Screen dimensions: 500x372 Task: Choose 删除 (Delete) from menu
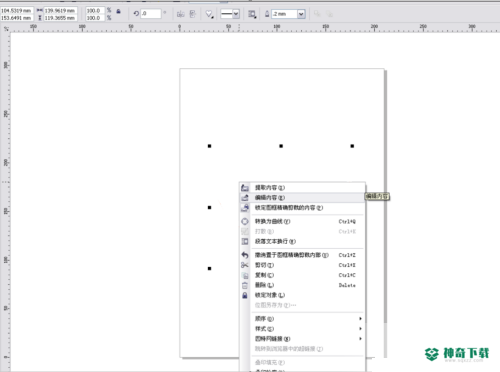click(x=302, y=285)
